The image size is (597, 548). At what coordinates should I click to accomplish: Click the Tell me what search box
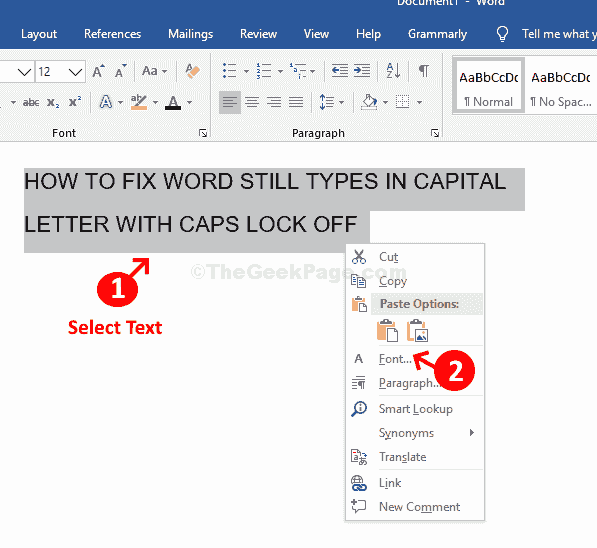[559, 34]
